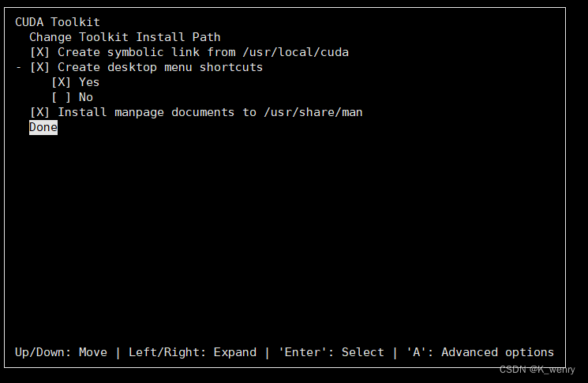Click the CSDN @K_wenry watermark
Viewport: 588px width, 383px height.
537,369
